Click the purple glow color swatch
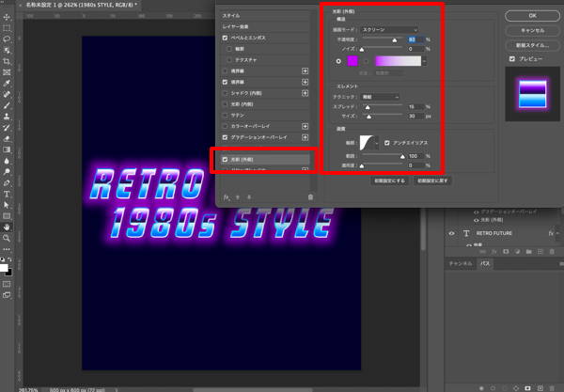Screen dimensions: 564x392 click(x=352, y=61)
